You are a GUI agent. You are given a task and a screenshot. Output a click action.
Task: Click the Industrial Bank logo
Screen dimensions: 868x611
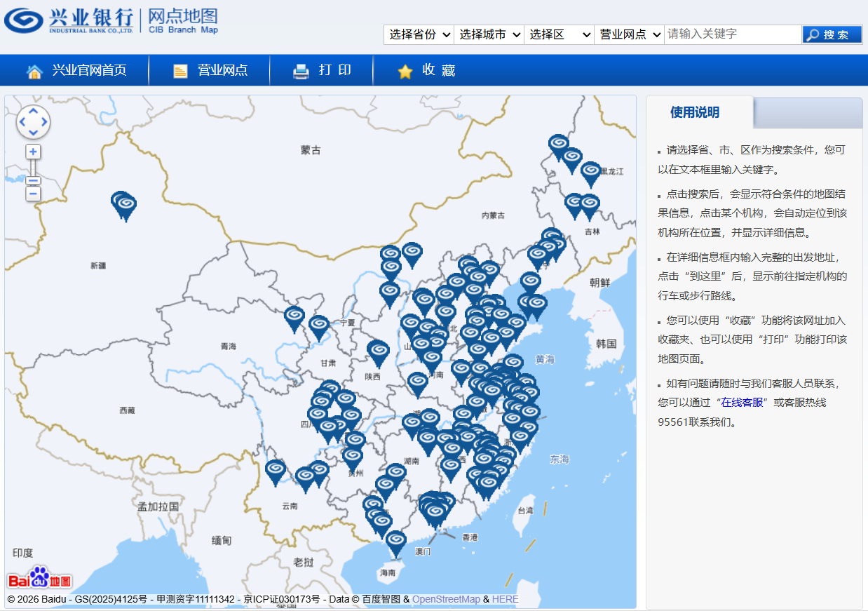[69, 20]
